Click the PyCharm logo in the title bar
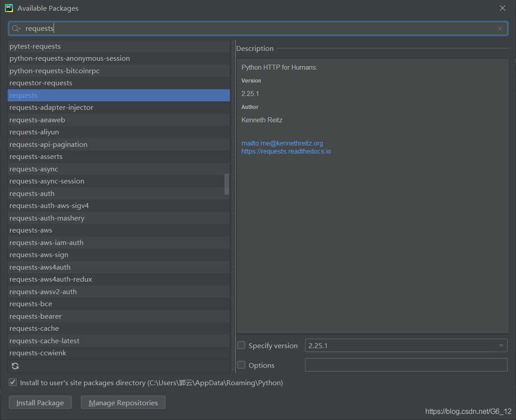 tap(9, 8)
